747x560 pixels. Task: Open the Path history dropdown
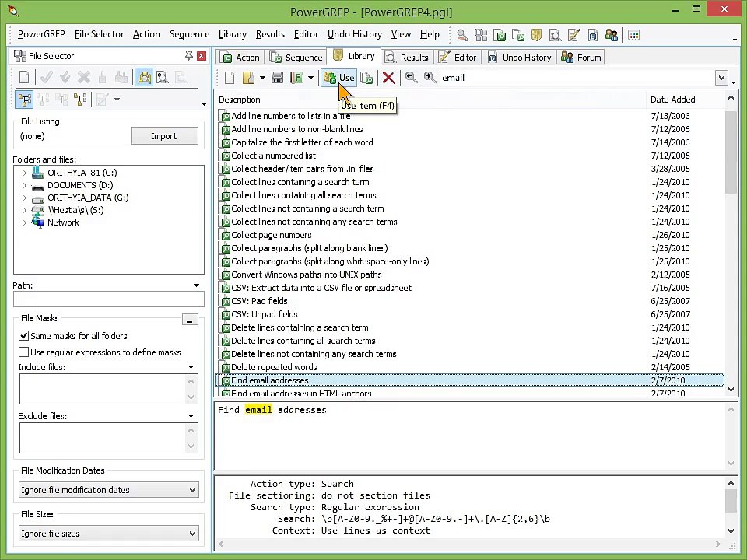coord(196,285)
